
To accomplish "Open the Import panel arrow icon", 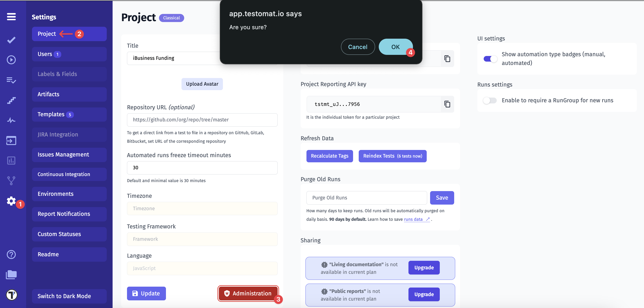I will click(11, 141).
